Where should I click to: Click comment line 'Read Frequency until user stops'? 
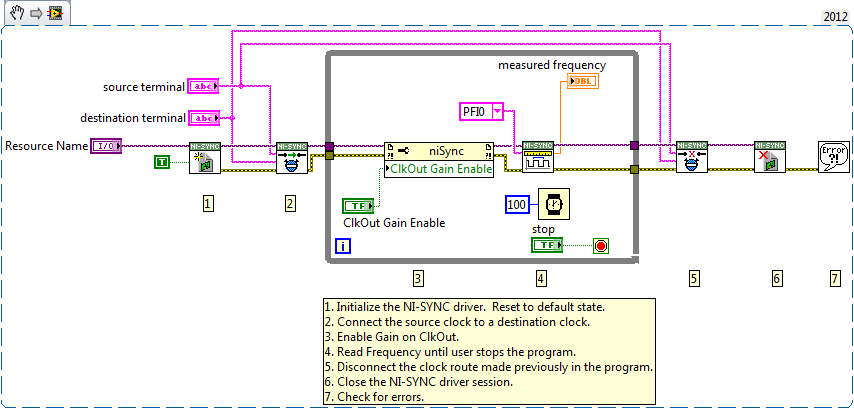point(450,352)
